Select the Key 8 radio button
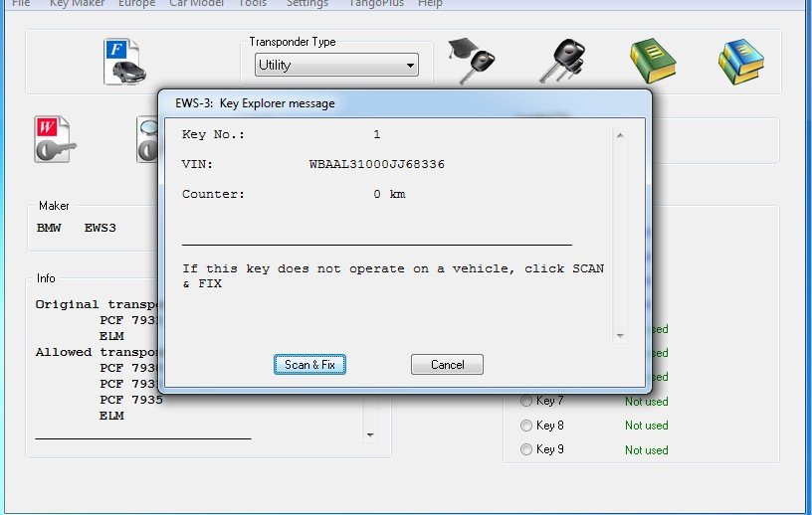 point(526,426)
